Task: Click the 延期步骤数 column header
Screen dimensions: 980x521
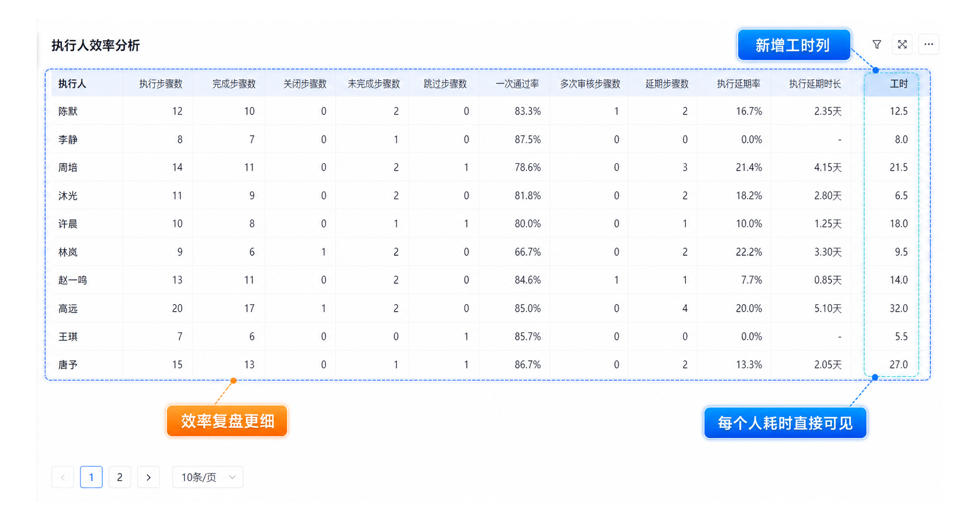Action: [667, 84]
